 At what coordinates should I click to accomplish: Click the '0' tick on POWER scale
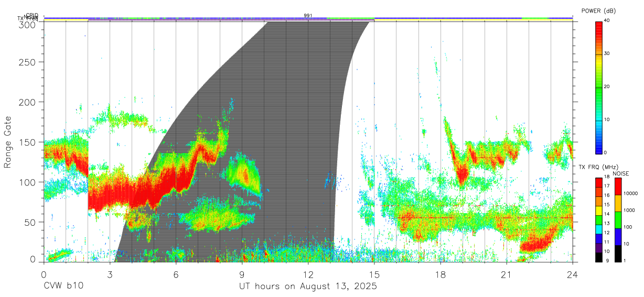point(605,152)
